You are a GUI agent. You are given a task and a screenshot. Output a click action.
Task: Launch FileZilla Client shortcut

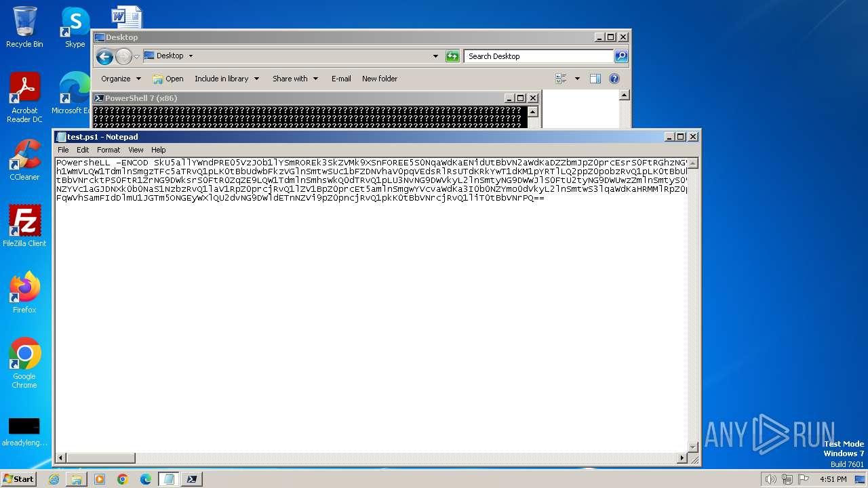(x=24, y=226)
